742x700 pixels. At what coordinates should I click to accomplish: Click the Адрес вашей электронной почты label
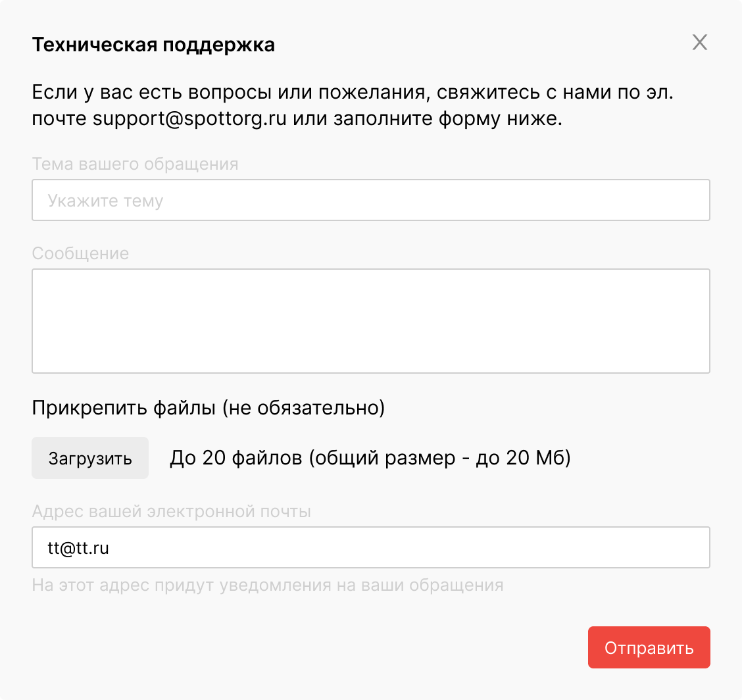(171, 511)
